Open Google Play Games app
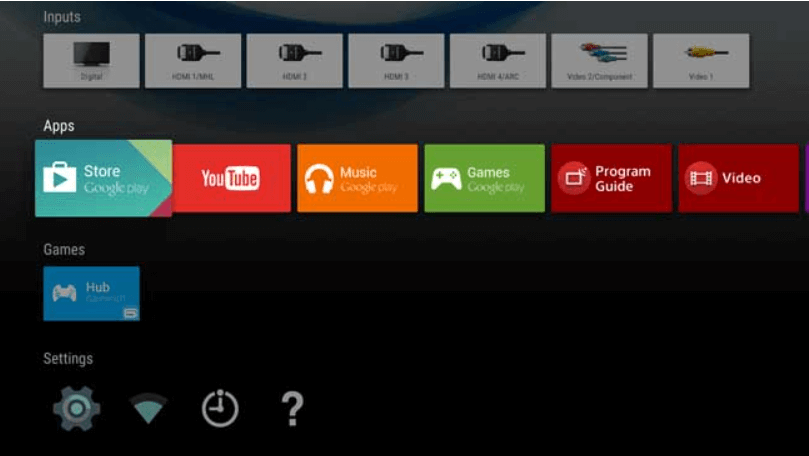The width and height of the screenshot is (809, 456). point(484,178)
